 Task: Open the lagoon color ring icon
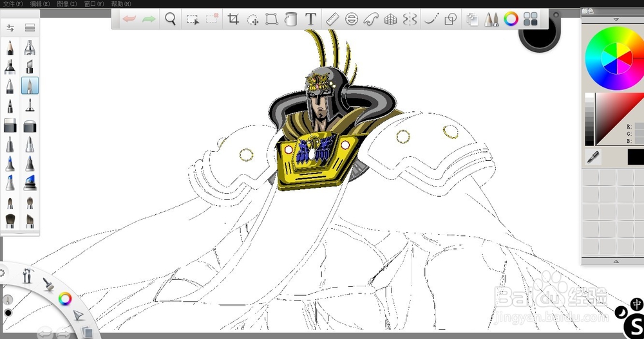[65, 298]
